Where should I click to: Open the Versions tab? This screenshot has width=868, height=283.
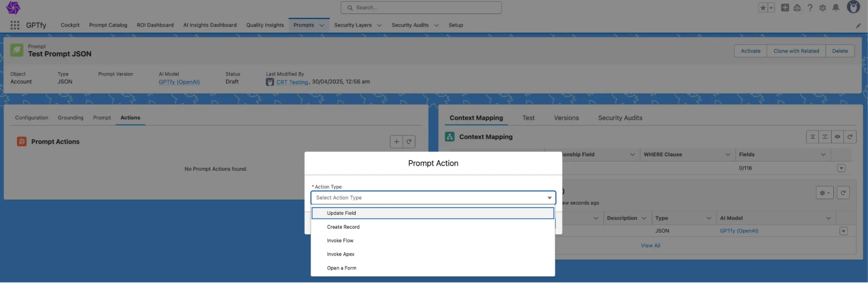pos(566,118)
